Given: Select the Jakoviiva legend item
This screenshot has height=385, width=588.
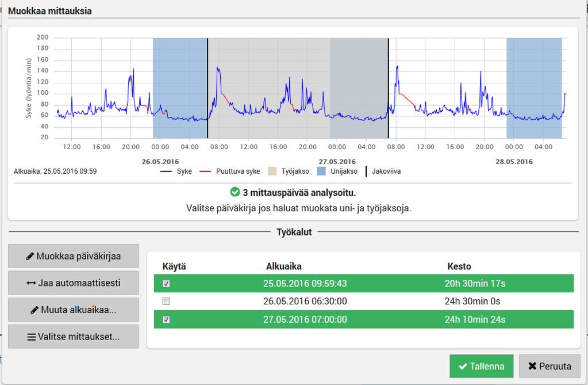Looking at the screenshot, I should (x=383, y=171).
